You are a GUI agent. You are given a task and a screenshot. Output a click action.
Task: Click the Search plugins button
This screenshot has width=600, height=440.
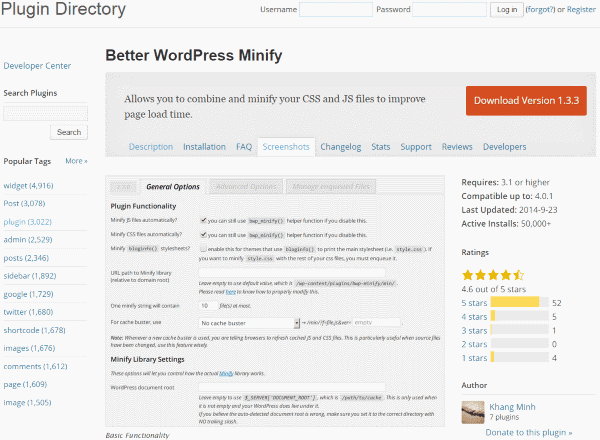(x=69, y=132)
